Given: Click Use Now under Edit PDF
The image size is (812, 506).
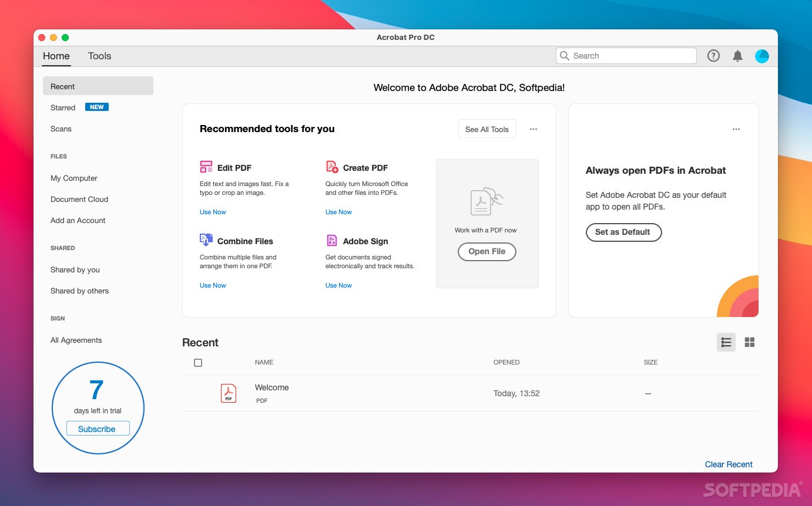Looking at the screenshot, I should [x=213, y=212].
